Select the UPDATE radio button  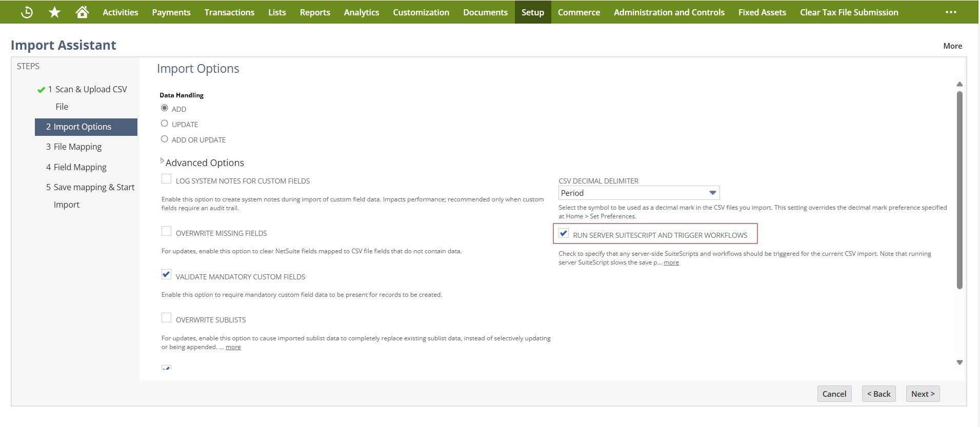[165, 124]
